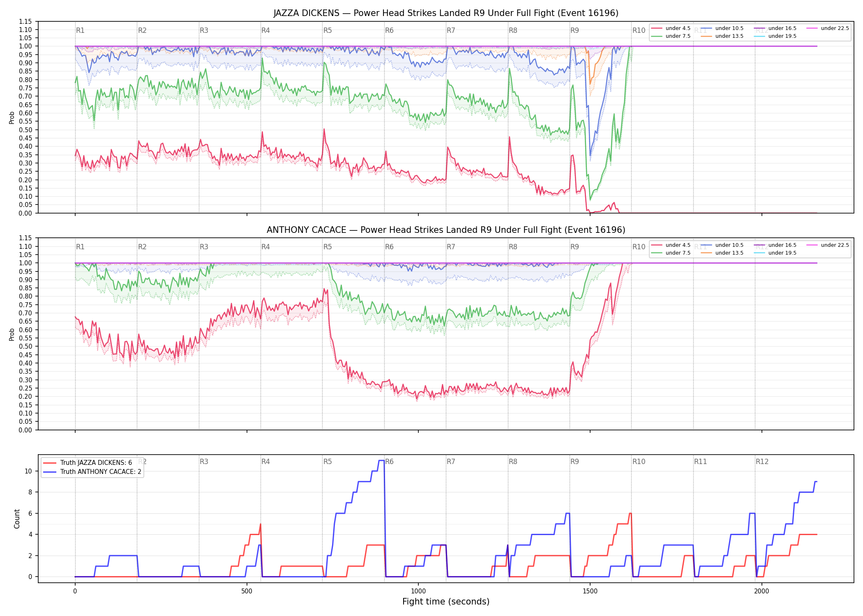Click the R5 round marker in top chart
The image size is (863, 616).
point(328,30)
